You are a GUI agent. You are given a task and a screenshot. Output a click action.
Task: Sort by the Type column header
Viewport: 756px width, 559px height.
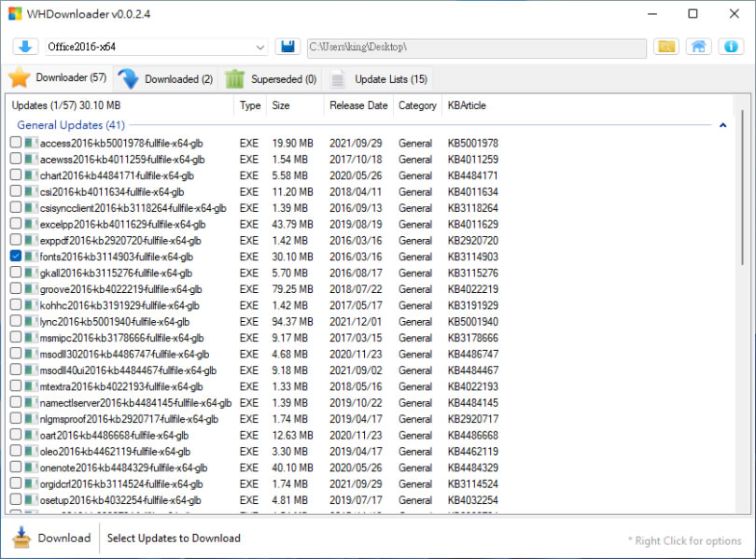coord(250,105)
